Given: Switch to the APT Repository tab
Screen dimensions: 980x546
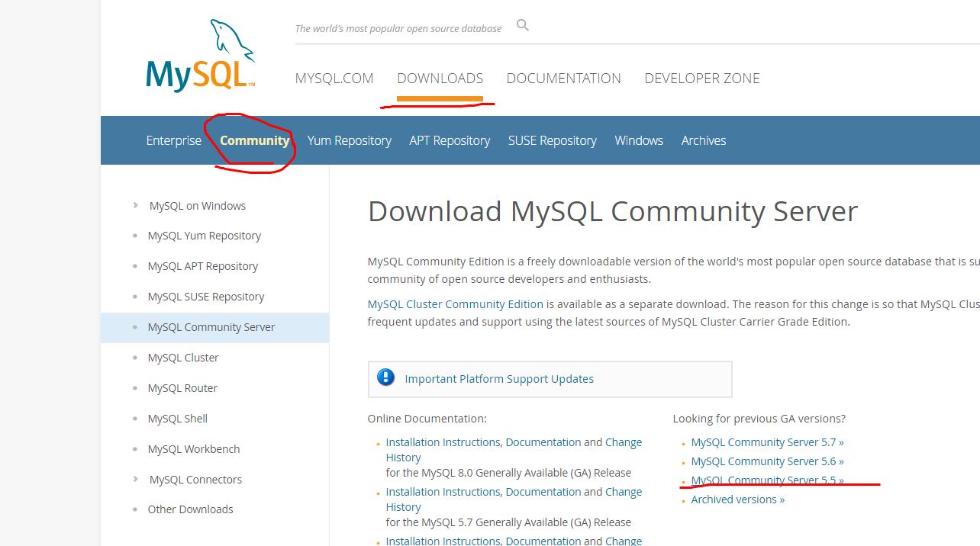Looking at the screenshot, I should [450, 140].
